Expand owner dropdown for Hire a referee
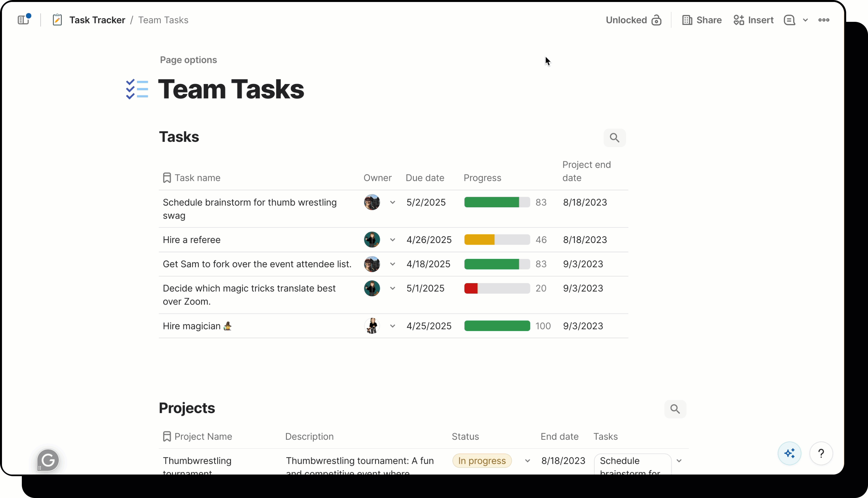Image resolution: width=868 pixels, height=498 pixels. pos(392,240)
